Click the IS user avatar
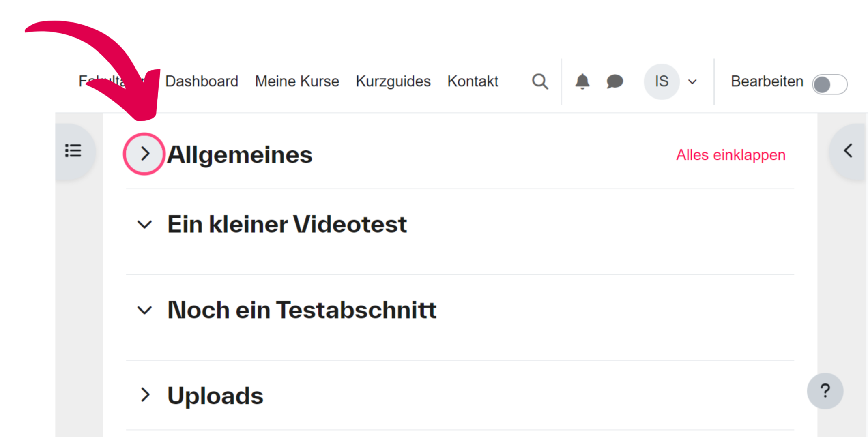The height and width of the screenshot is (437, 868). tap(662, 81)
